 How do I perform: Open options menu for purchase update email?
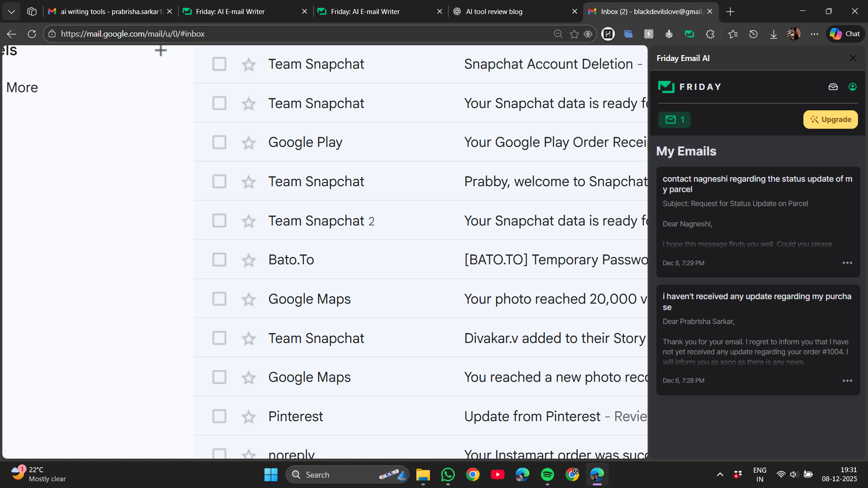[847, 381]
